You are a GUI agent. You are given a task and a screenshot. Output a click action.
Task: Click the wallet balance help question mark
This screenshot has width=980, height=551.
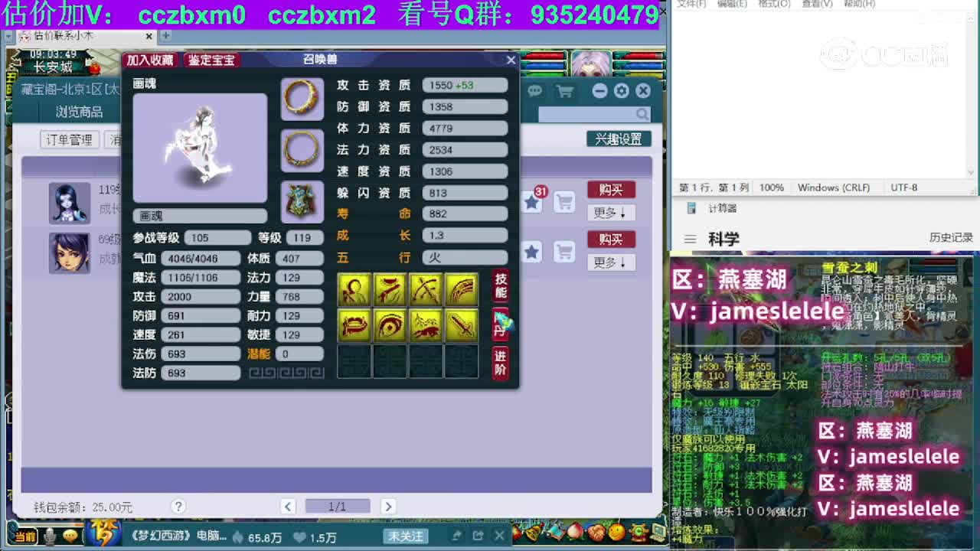178,506
